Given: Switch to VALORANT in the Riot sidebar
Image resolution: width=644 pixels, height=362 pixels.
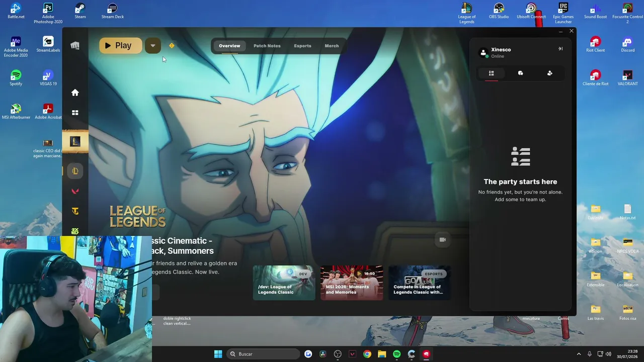Looking at the screenshot, I should 75,191.
